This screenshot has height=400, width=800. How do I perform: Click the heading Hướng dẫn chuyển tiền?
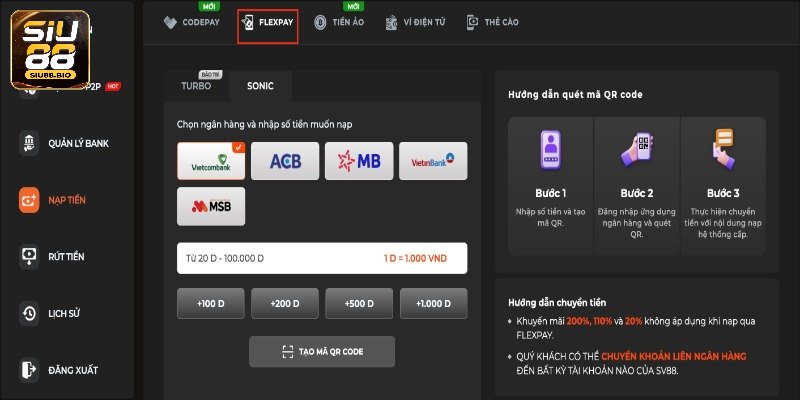[x=557, y=303]
